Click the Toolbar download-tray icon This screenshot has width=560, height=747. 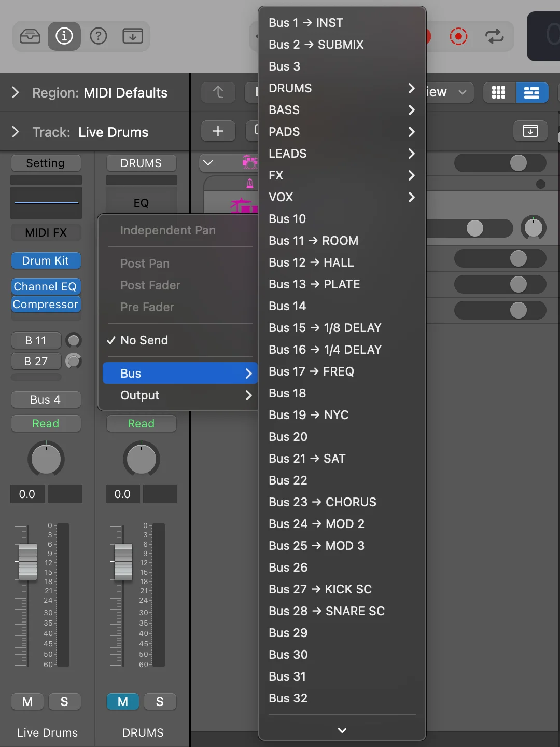pyautogui.click(x=133, y=36)
